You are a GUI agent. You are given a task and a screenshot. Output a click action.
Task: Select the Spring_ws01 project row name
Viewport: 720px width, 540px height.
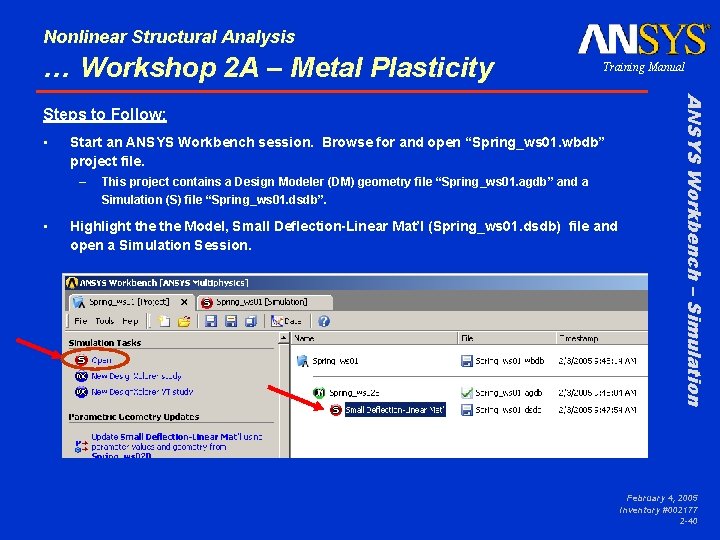(335, 361)
